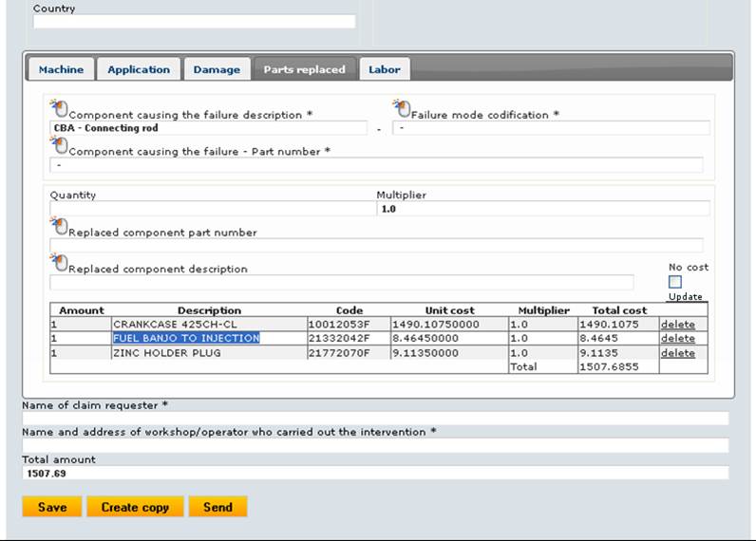This screenshot has width=756, height=541.
Task: Click the Total amount field 1507.69
Action: coord(375,473)
